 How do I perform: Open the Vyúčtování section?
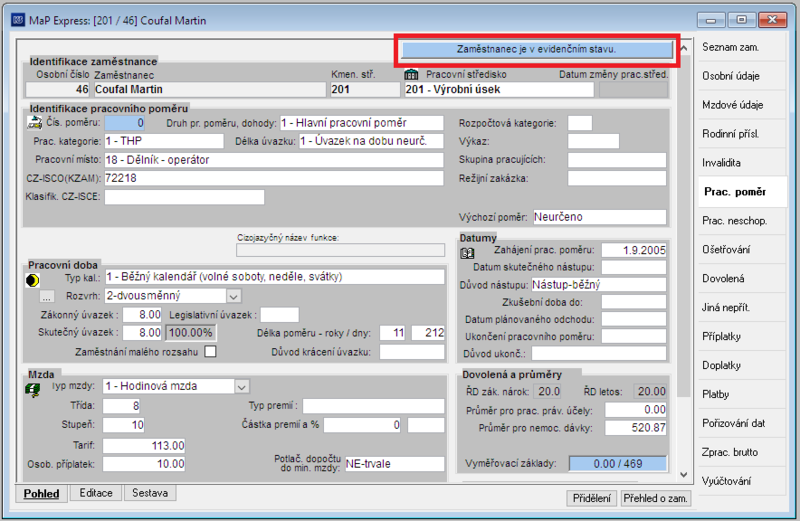(742, 481)
